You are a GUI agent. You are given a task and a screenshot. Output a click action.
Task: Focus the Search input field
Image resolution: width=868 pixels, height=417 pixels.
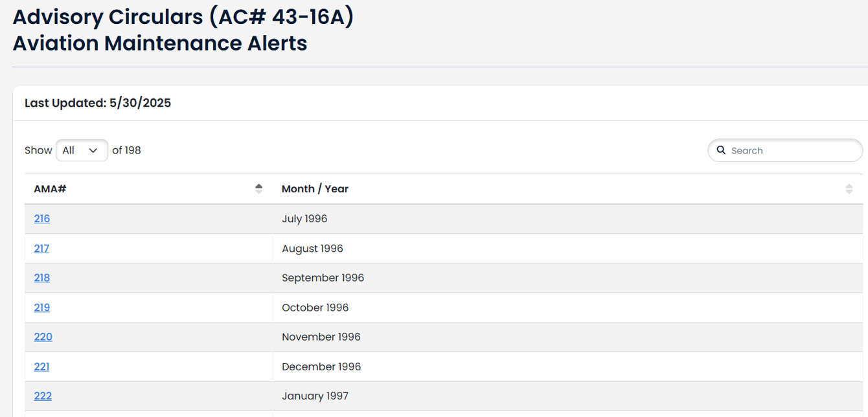point(792,150)
